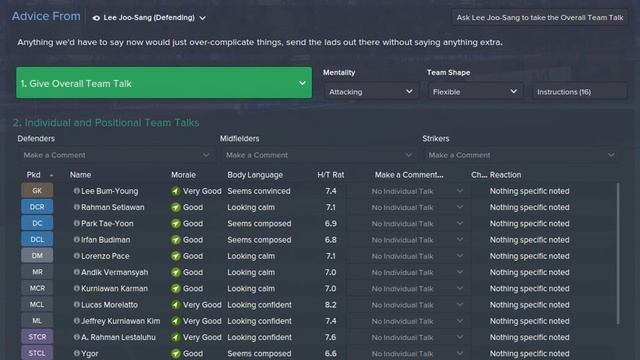The image size is (640, 360).
Task: Click Lorenzo Pace's morale icon
Action: 176,256
